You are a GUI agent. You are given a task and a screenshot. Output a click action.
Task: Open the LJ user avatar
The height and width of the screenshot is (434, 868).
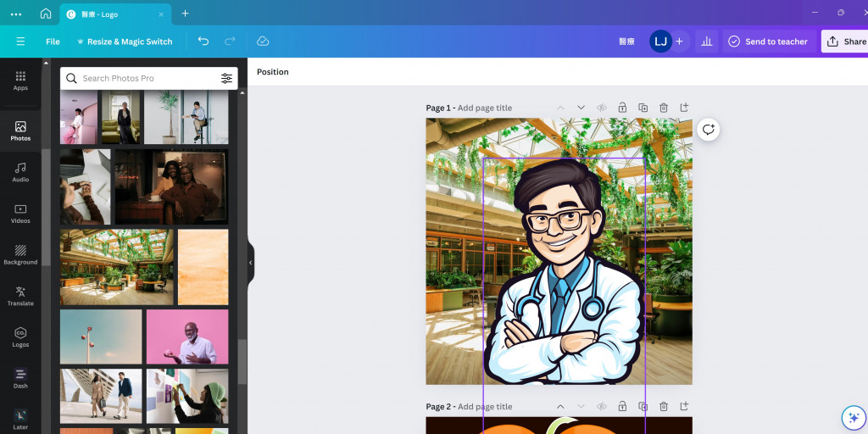pyautogui.click(x=660, y=42)
